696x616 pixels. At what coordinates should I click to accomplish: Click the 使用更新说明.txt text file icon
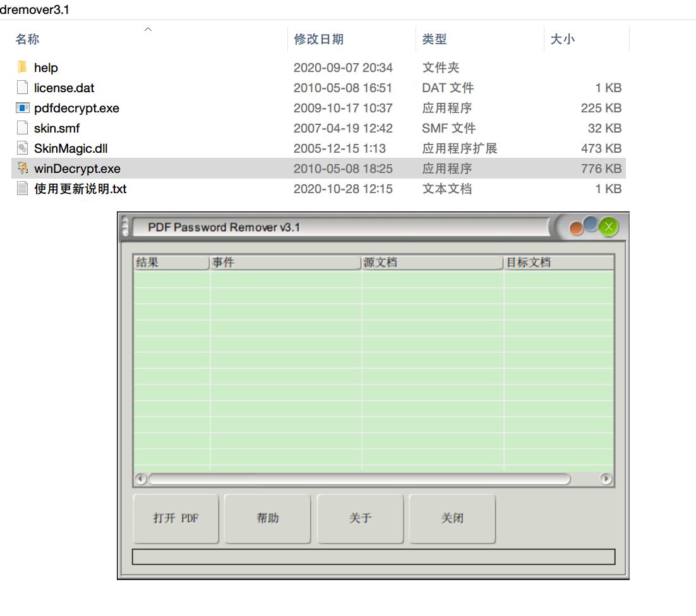pos(22,189)
